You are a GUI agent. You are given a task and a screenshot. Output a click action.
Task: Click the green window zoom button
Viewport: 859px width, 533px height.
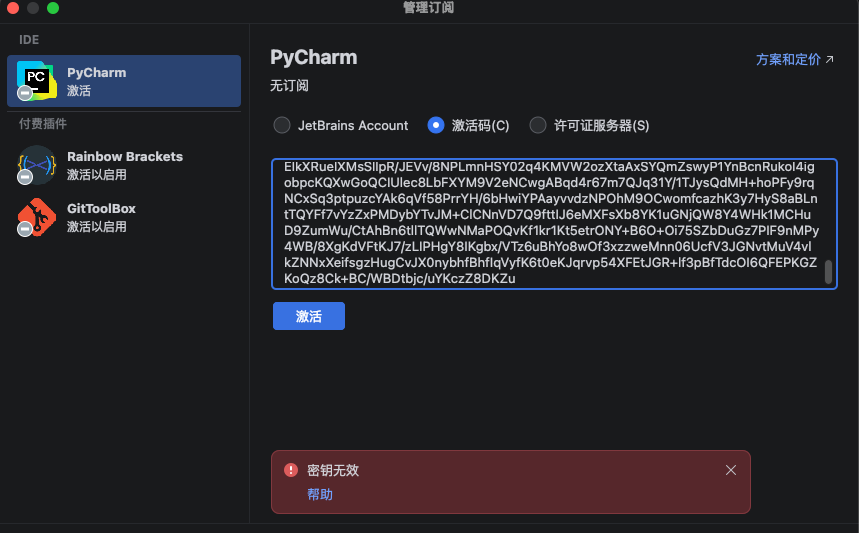pos(53,8)
